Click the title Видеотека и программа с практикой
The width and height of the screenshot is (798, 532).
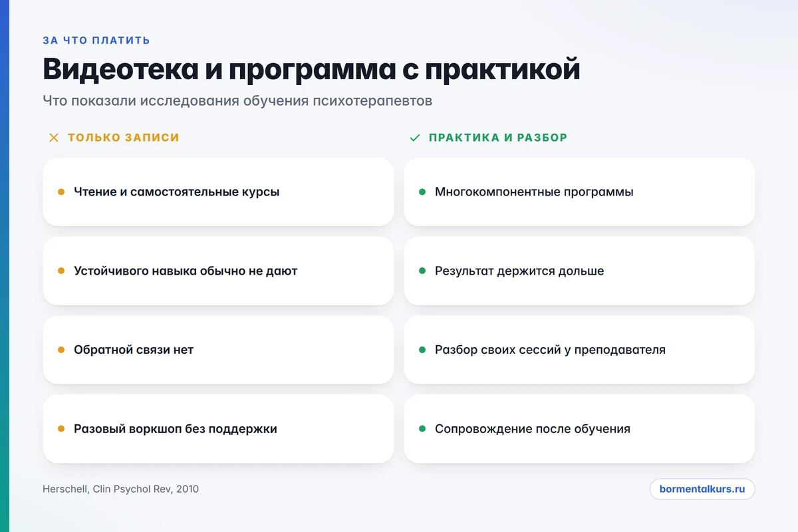[311, 69]
